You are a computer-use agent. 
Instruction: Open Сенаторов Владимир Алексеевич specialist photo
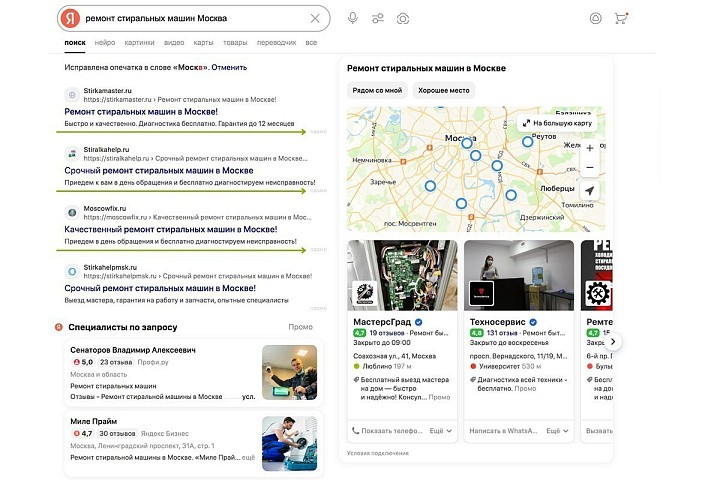coord(289,372)
